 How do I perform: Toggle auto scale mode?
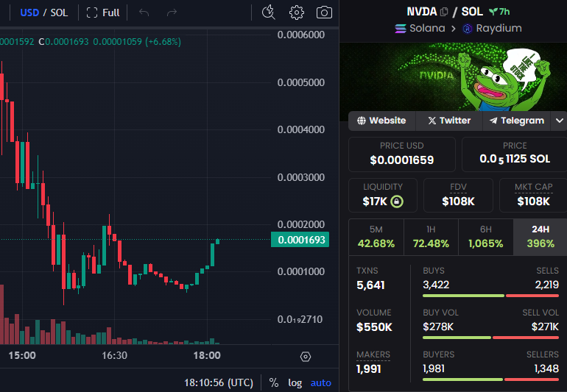click(321, 382)
